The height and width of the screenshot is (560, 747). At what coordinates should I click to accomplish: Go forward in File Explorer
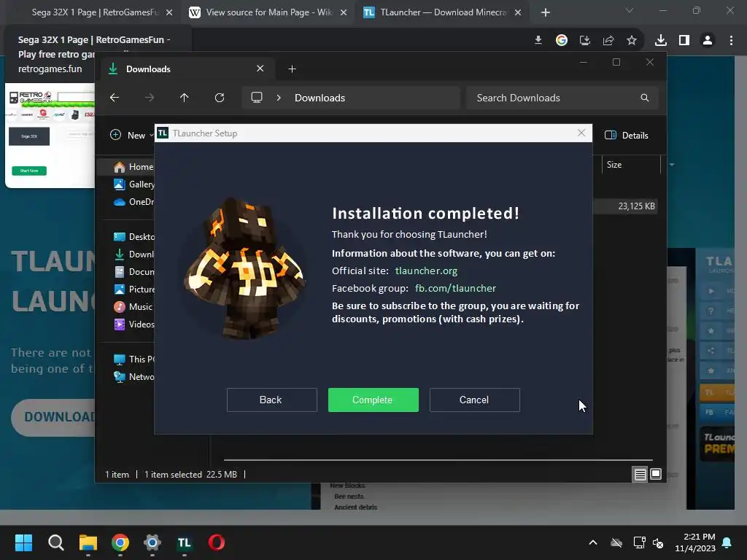click(x=149, y=98)
